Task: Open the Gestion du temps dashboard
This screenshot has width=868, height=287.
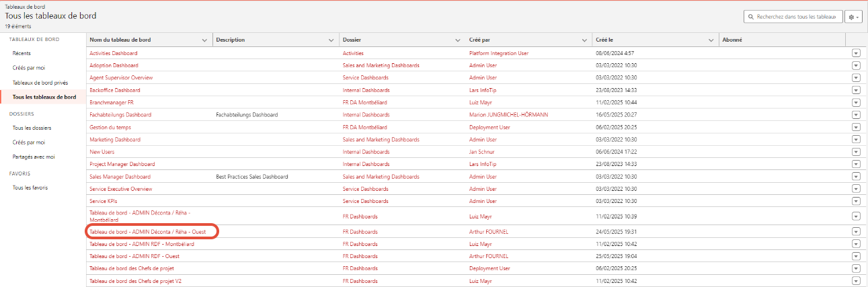Action: 110,127
